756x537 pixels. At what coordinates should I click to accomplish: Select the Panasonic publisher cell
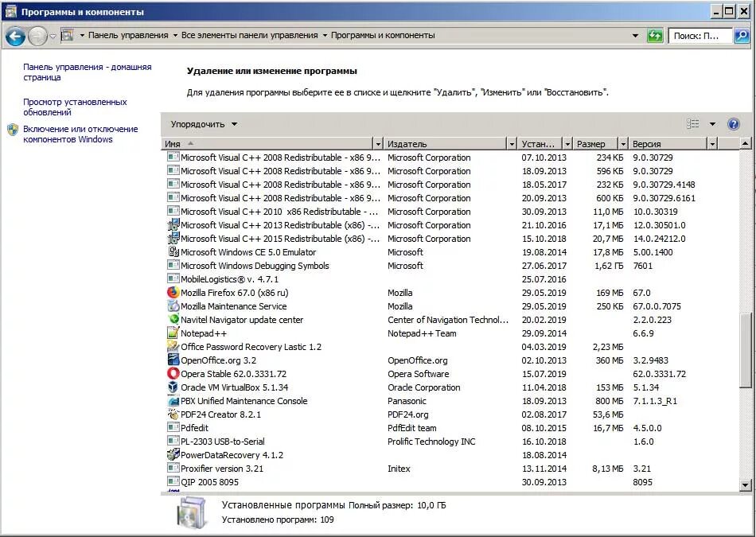[407, 401]
